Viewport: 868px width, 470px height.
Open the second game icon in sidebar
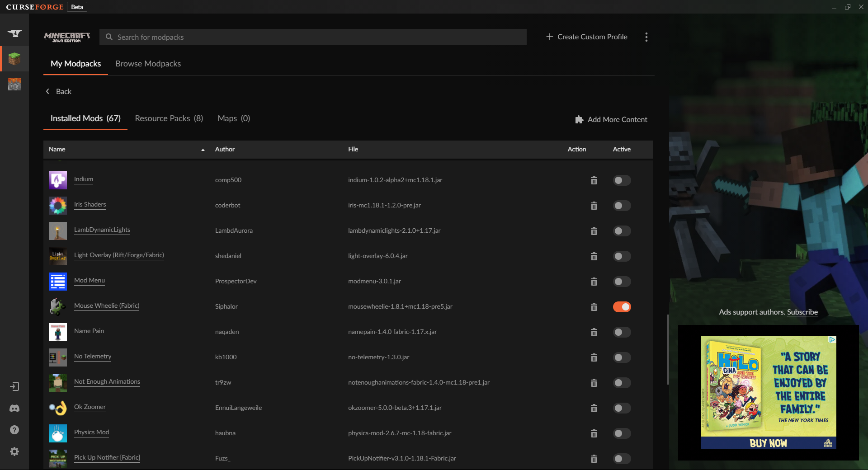point(14,84)
